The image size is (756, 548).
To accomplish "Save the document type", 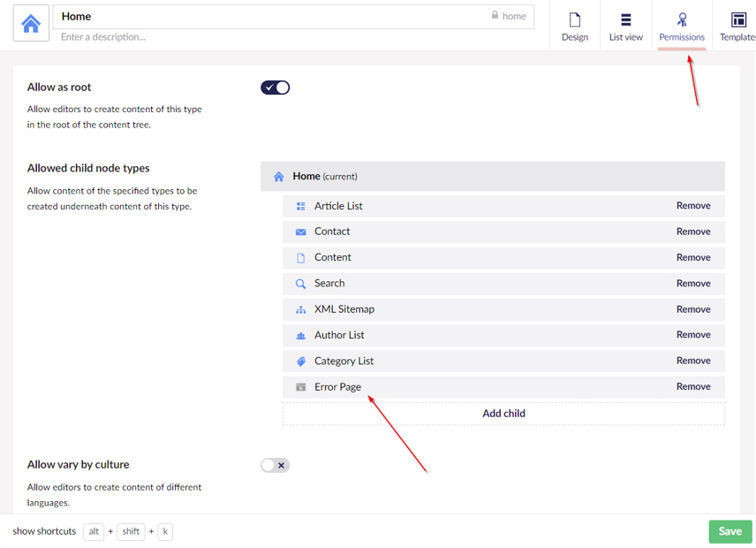I will pyautogui.click(x=730, y=531).
